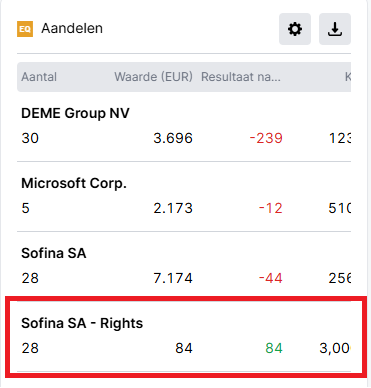Viewport: 371px width, 388px height.
Task: Click the Aandelen panel title
Action: [72, 29]
